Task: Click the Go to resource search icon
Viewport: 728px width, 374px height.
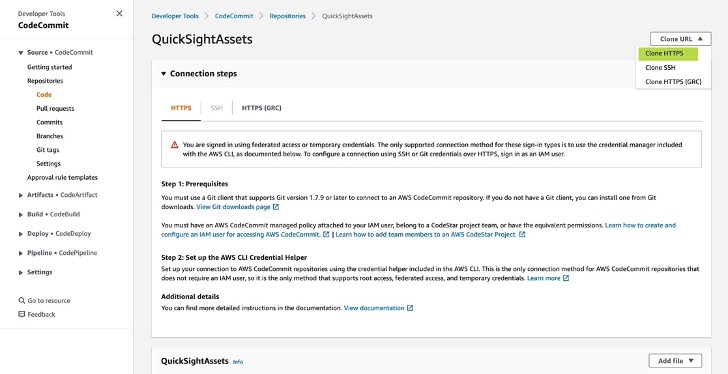Action: point(21,301)
